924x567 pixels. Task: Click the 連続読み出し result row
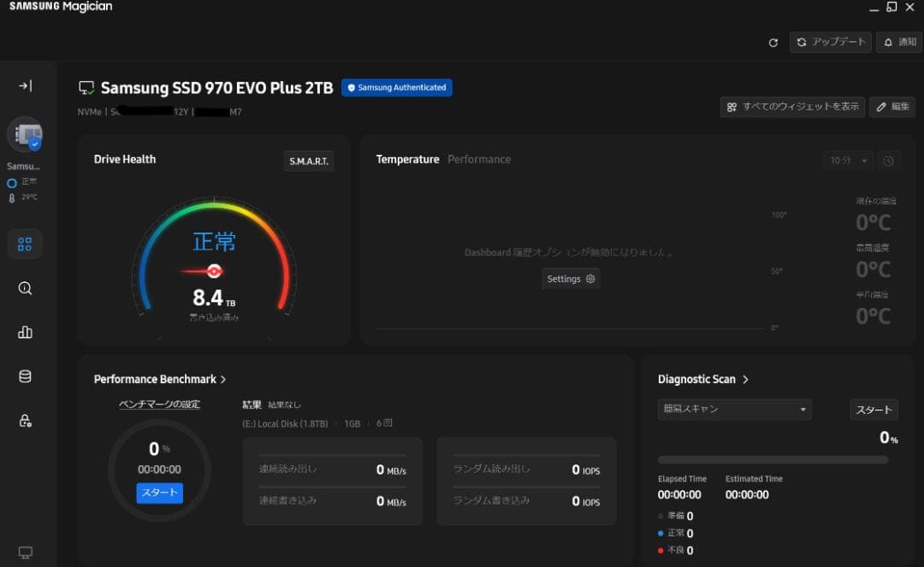[332, 470]
